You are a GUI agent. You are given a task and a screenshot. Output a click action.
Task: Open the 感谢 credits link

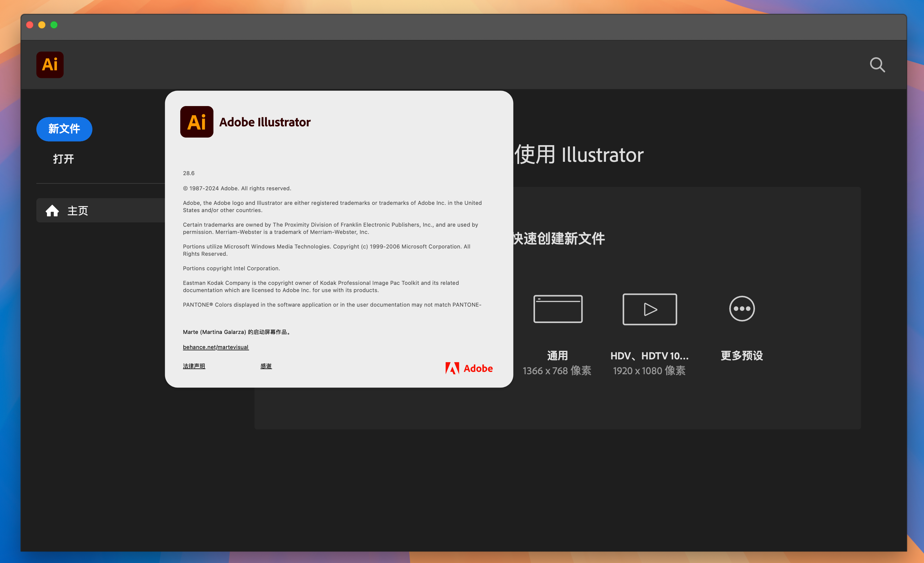266,366
